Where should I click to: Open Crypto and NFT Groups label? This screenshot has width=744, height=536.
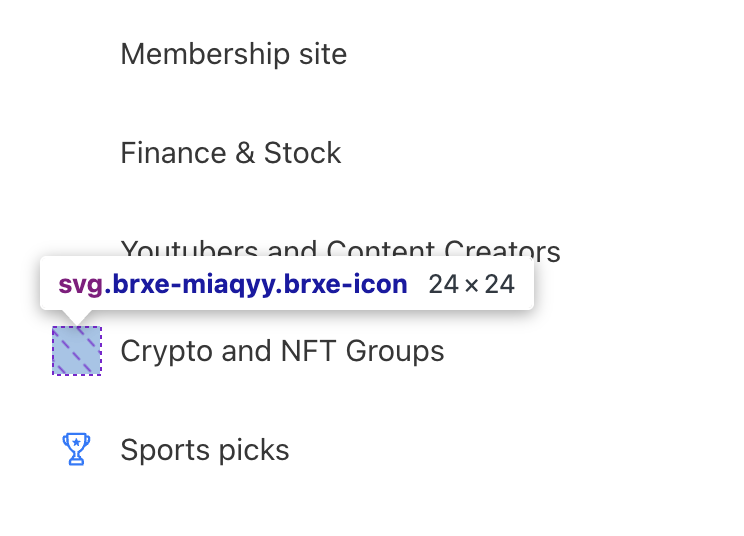coord(282,351)
